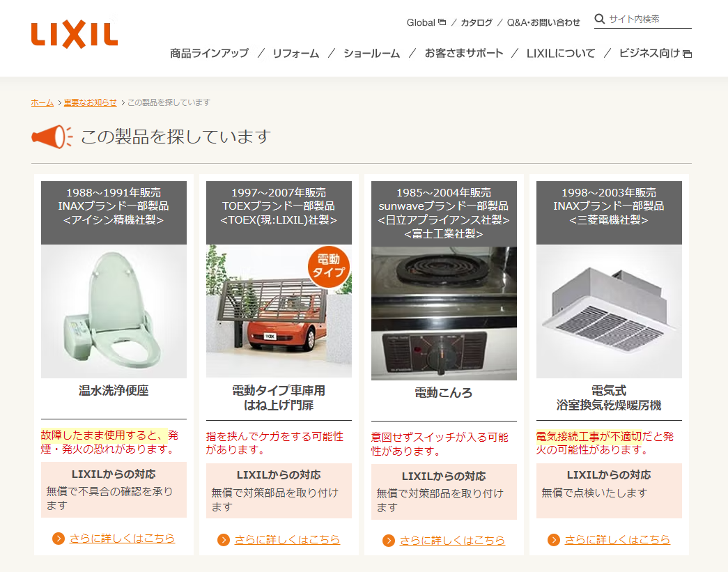The width and height of the screenshot is (728, 572).
Task: Focus the サイト内検索 search field
Action: click(x=649, y=19)
